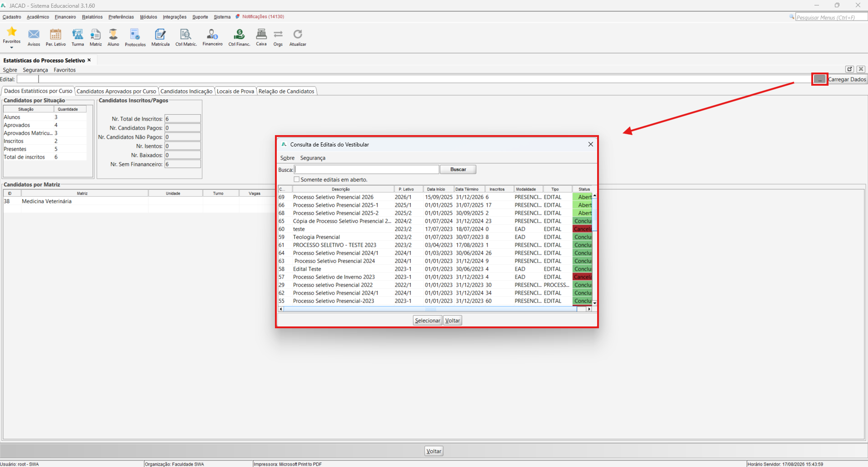Select row 'Processo Seletivo de Inverno 2023'
868x467 pixels.
[x=435, y=277]
